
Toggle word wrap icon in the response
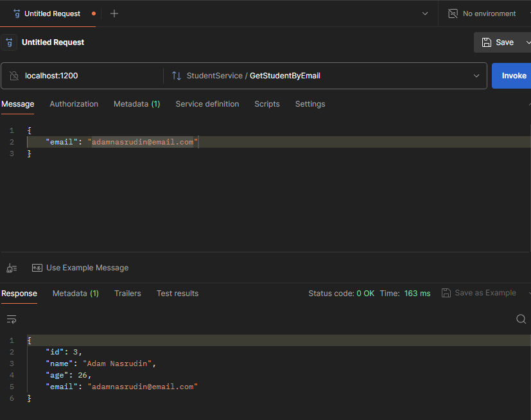pos(12,319)
